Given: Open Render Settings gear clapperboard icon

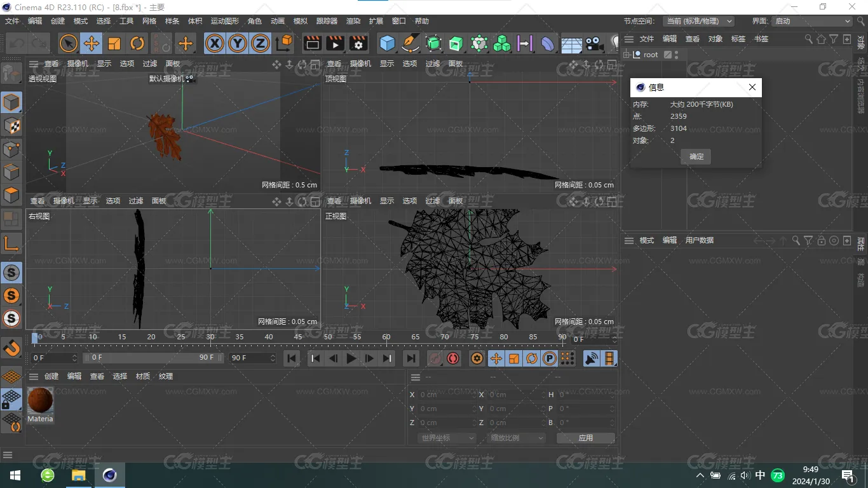Looking at the screenshot, I should tap(358, 43).
